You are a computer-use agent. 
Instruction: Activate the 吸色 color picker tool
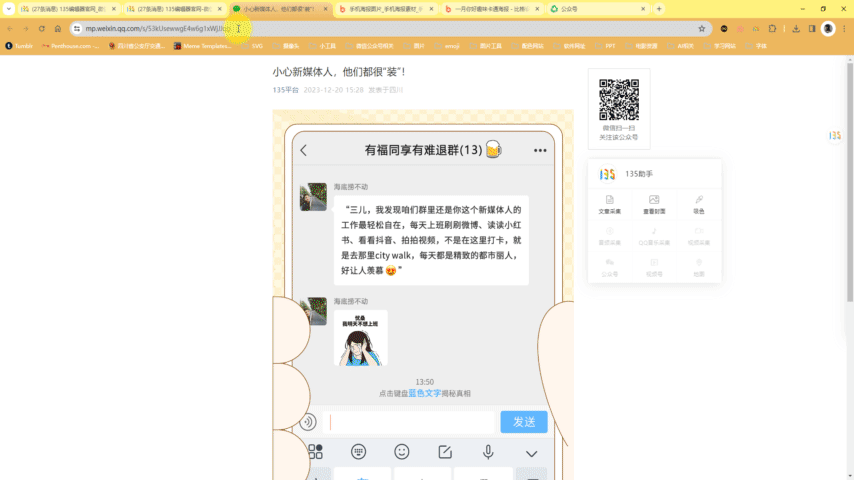click(699, 204)
